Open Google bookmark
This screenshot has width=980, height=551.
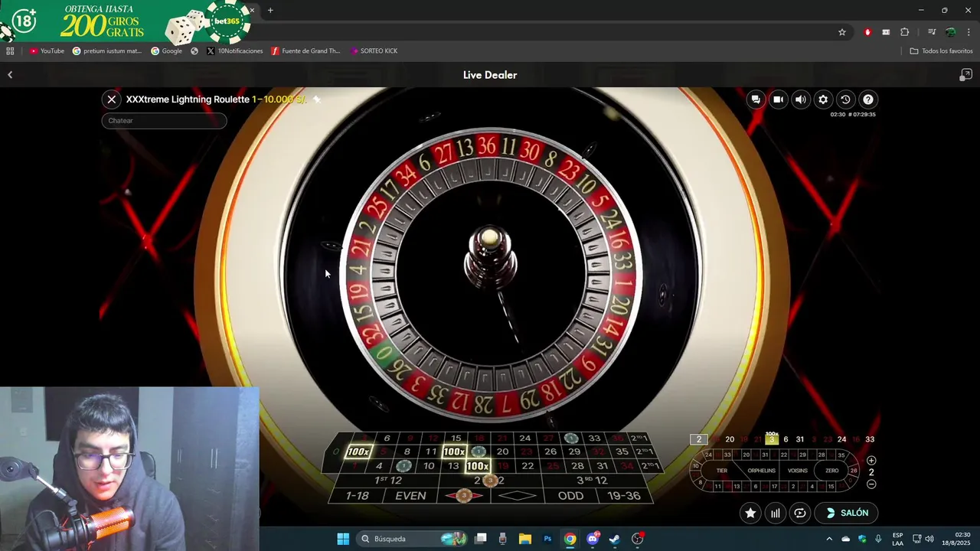tap(166, 51)
